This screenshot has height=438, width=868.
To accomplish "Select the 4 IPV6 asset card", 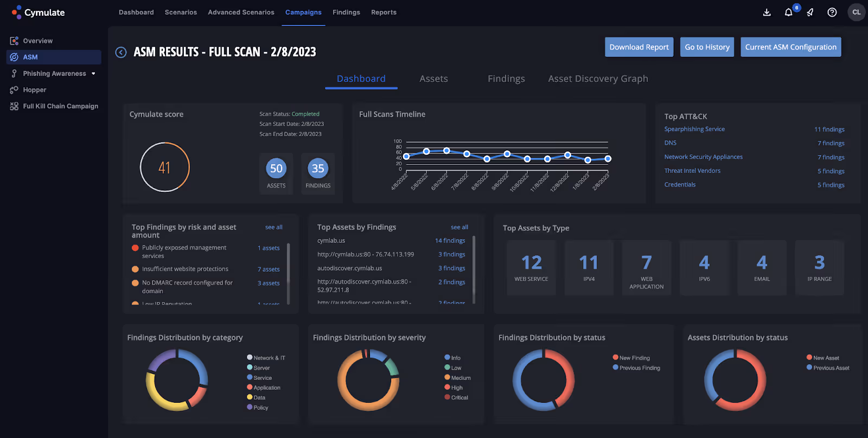I will tap(704, 268).
